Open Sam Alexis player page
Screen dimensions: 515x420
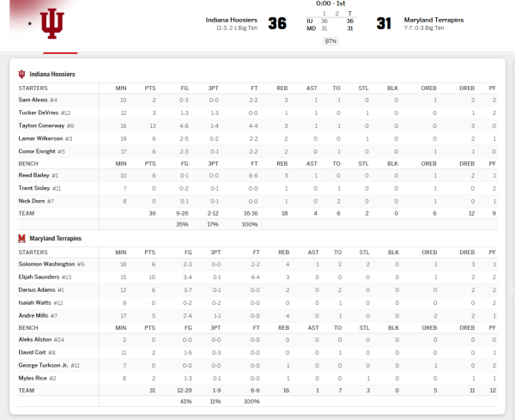[x=31, y=100]
